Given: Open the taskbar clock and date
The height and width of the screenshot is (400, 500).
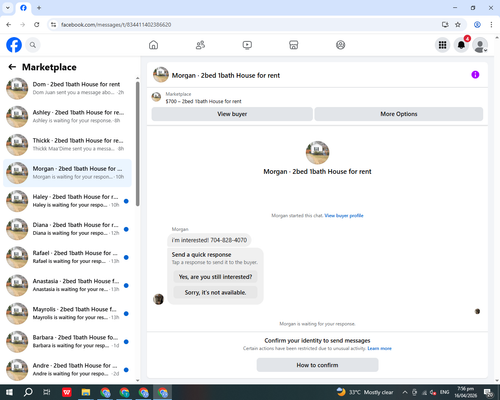Looking at the screenshot, I should [465, 392].
